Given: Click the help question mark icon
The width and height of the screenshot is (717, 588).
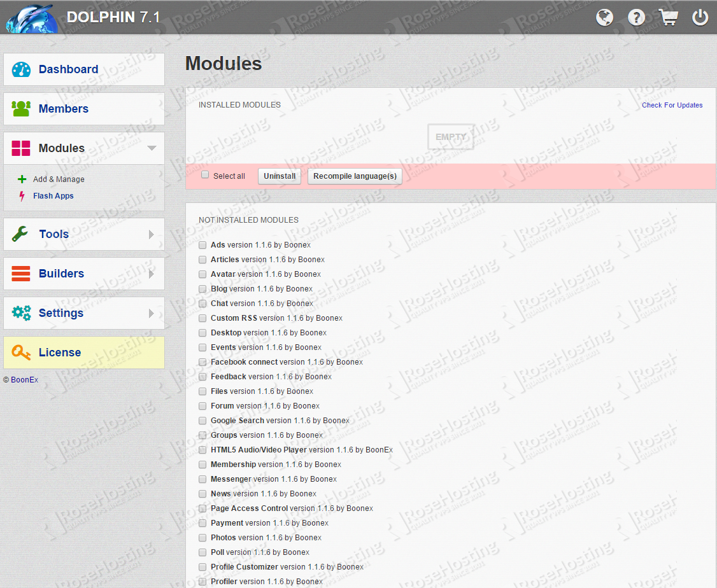Looking at the screenshot, I should coord(636,17).
